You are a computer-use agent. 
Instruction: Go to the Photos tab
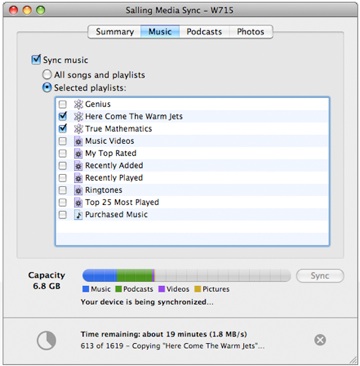250,32
